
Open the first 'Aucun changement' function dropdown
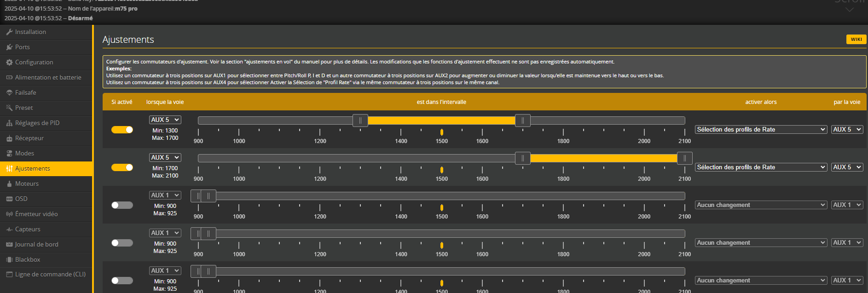coord(761,205)
